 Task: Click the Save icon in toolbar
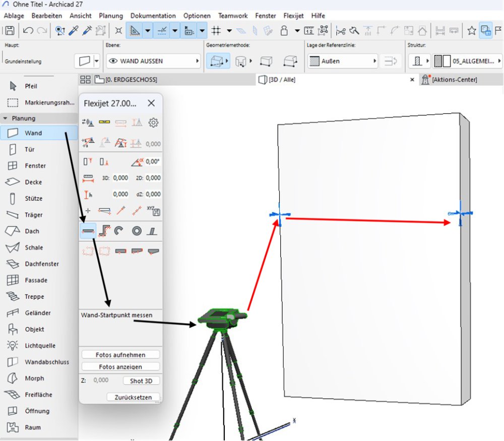10,31
